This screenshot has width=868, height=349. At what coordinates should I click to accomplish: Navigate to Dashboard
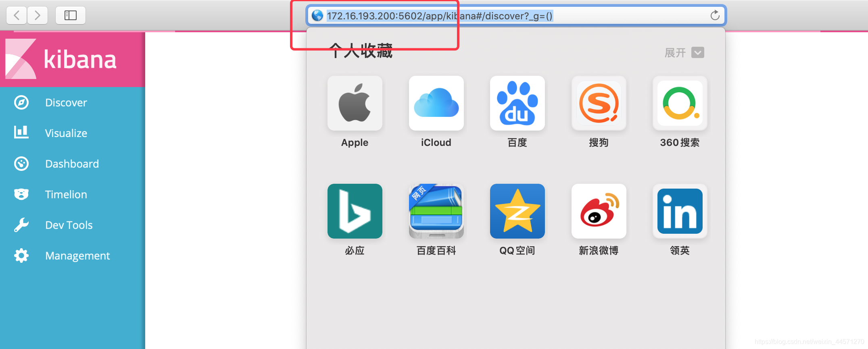coord(73,164)
